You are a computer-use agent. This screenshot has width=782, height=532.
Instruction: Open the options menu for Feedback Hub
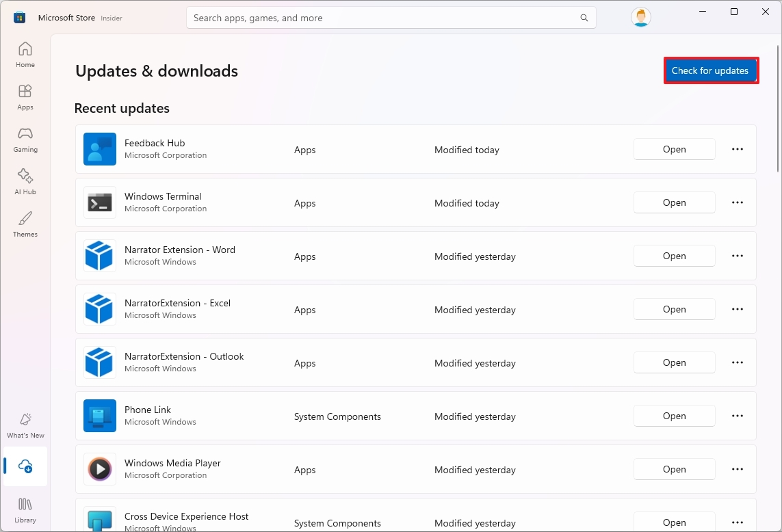click(x=737, y=149)
